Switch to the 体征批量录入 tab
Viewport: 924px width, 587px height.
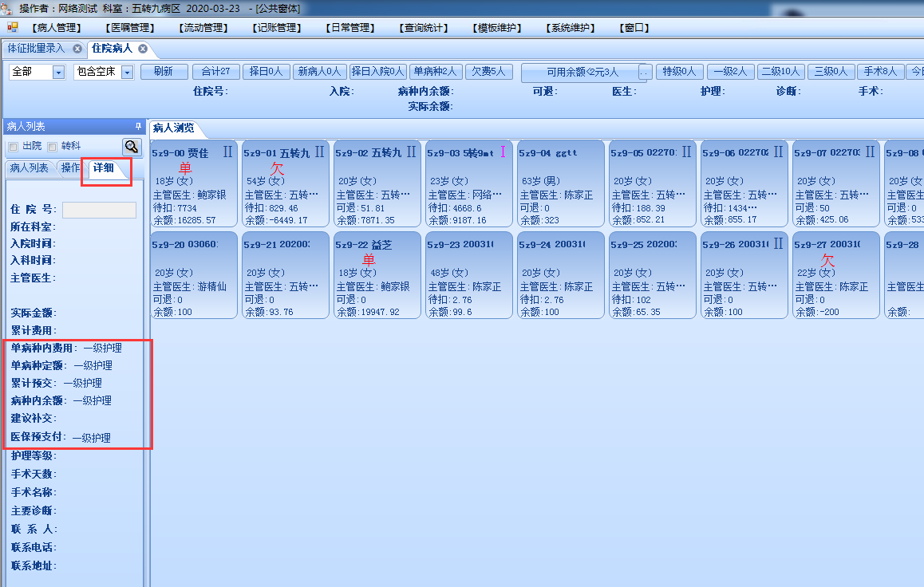[x=36, y=49]
